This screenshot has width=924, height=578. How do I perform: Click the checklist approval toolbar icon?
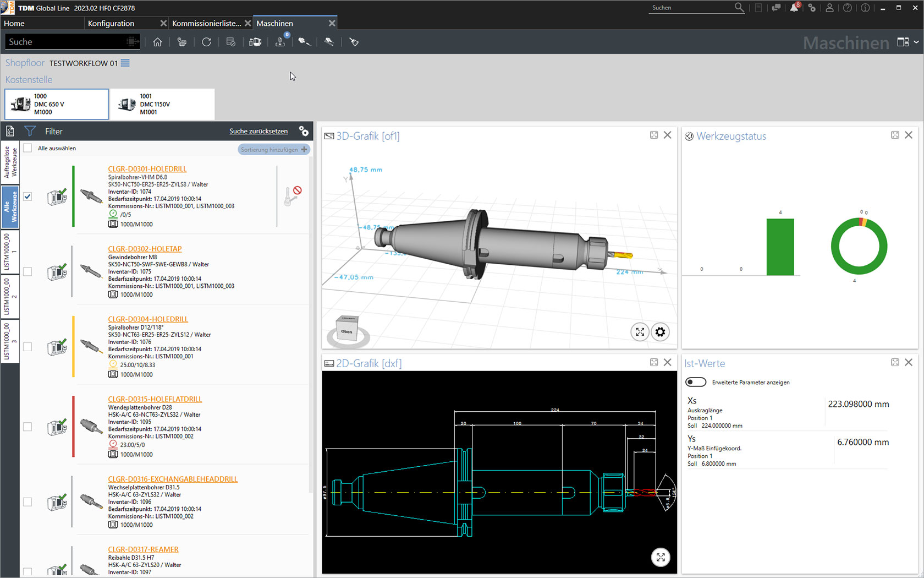pos(231,42)
